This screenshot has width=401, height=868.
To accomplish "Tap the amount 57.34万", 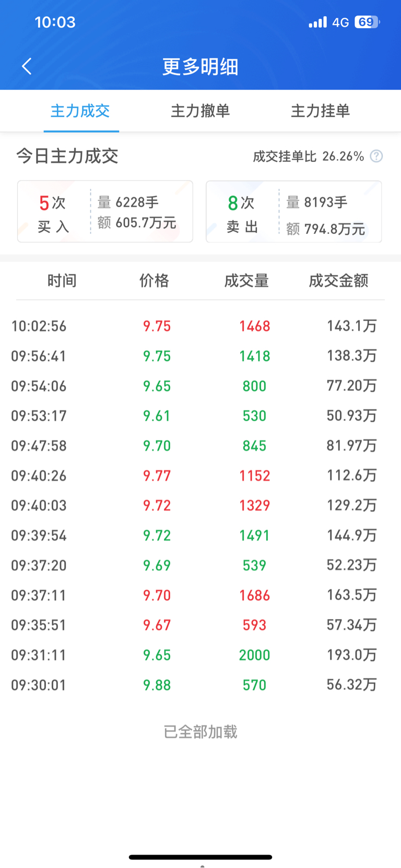I will [x=352, y=625].
